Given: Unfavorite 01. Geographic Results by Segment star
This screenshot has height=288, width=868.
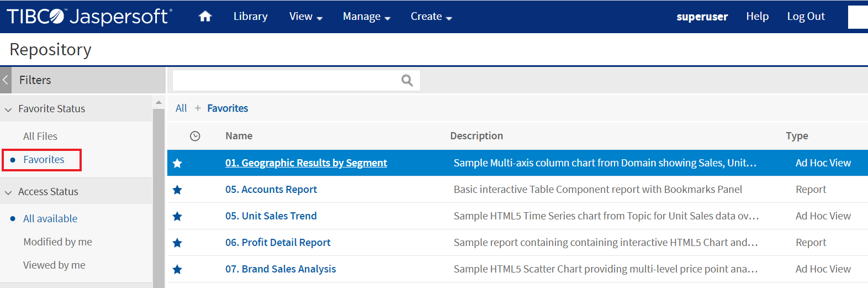Looking at the screenshot, I should (x=177, y=163).
